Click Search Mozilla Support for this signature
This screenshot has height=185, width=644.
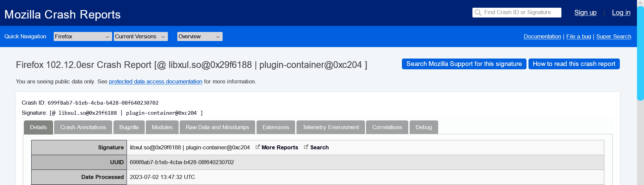coord(464,64)
